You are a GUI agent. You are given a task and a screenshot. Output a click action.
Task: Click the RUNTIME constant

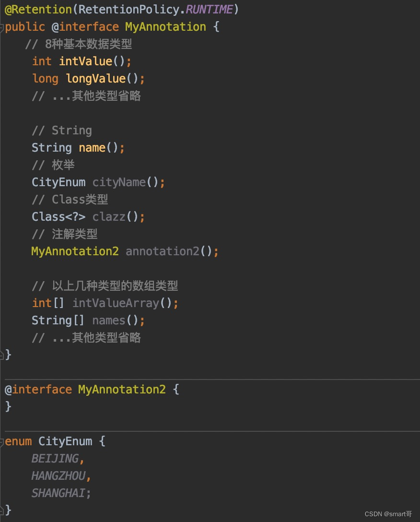click(x=209, y=9)
